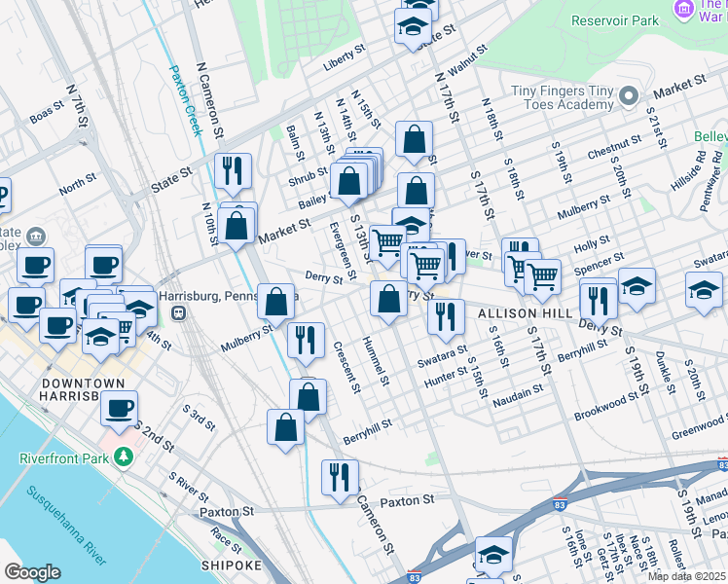Click the I-83 shield near Paxton St

click(560, 504)
